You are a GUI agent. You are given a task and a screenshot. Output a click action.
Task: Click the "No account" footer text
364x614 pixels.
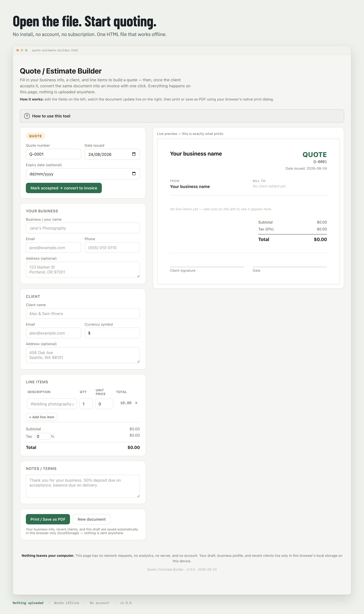click(x=99, y=603)
